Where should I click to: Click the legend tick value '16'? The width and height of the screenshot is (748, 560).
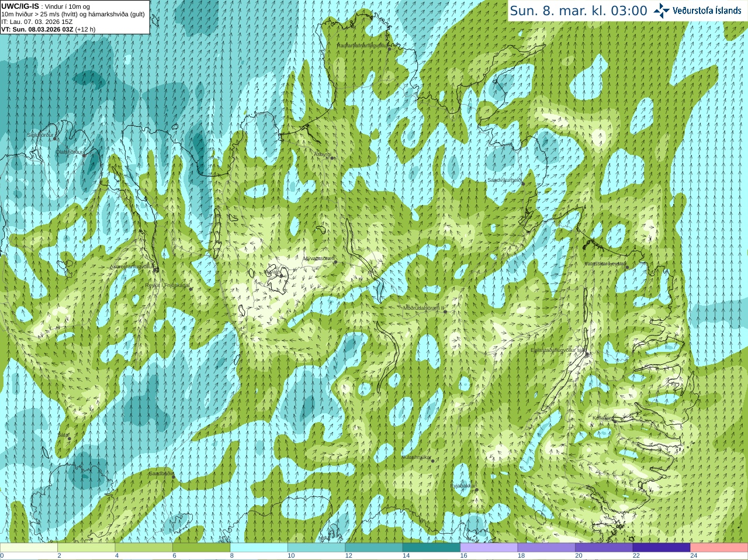463,556
